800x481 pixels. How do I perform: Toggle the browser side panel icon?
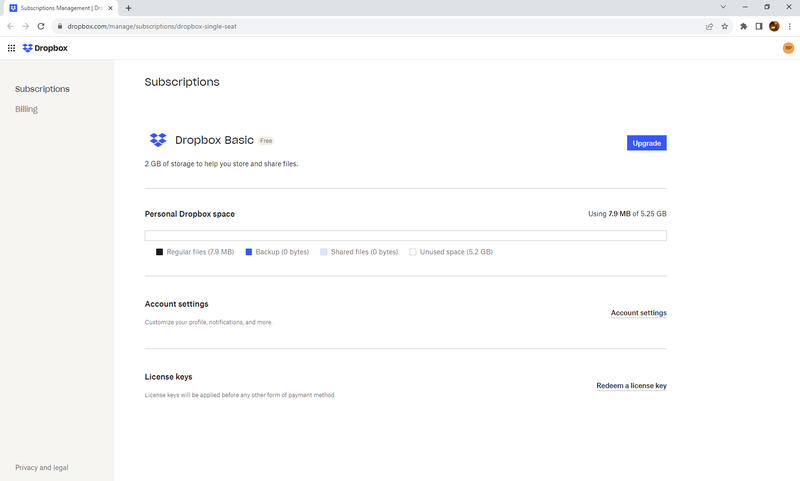[x=759, y=26]
